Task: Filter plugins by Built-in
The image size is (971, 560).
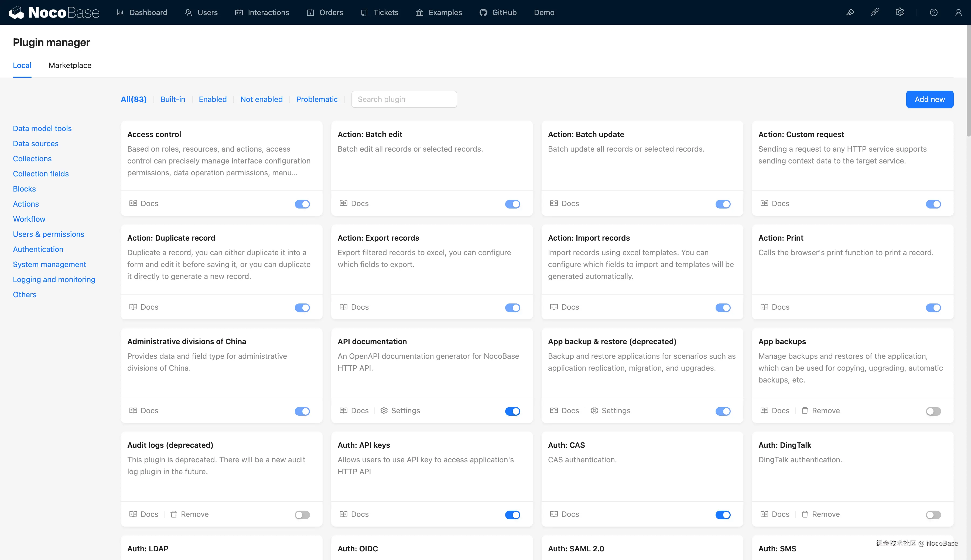Action: coord(173,99)
